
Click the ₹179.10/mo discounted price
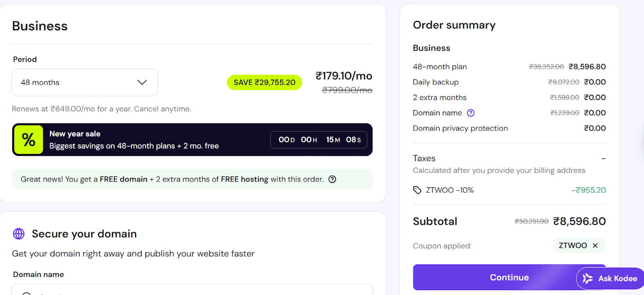[x=343, y=76]
